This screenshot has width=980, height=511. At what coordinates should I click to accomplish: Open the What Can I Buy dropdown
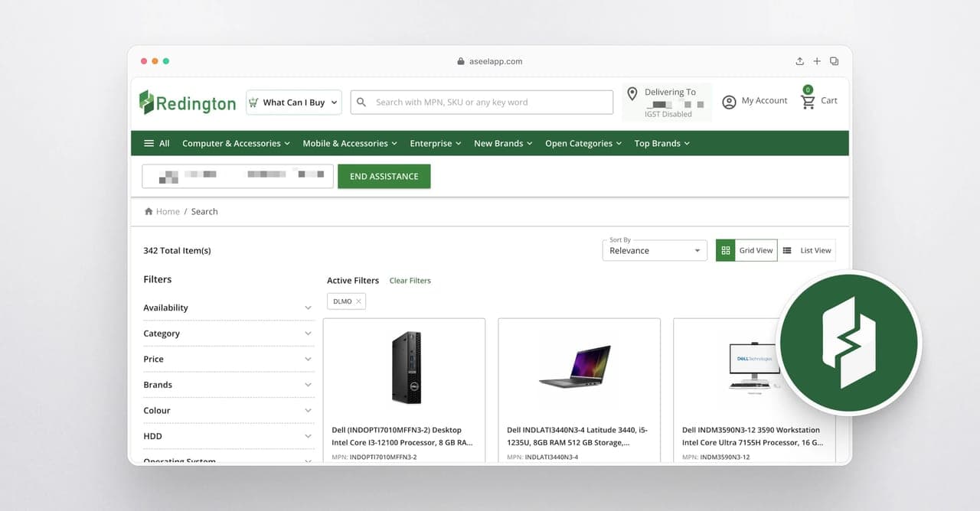293,103
